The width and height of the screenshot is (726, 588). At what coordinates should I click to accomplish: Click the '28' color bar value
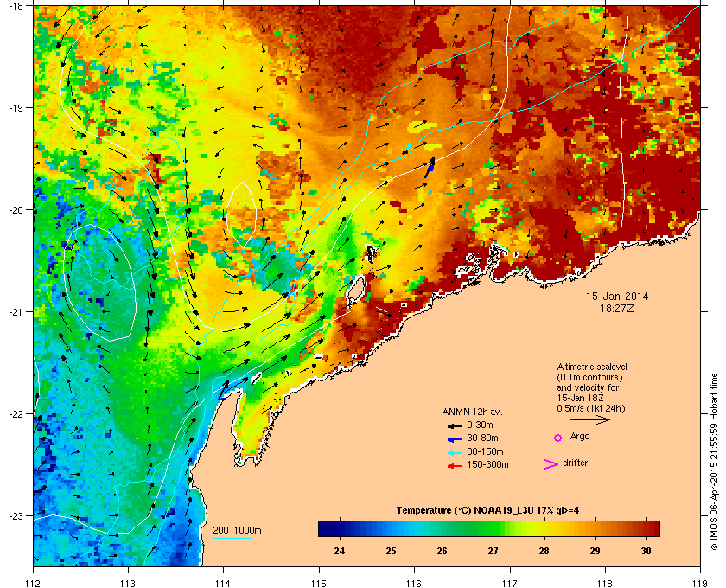(x=544, y=551)
